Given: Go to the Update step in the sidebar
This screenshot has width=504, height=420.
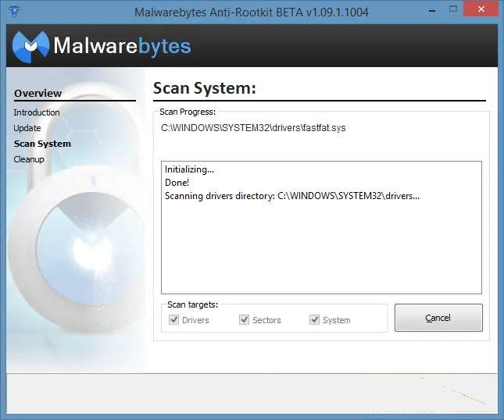Looking at the screenshot, I should click(x=27, y=128).
